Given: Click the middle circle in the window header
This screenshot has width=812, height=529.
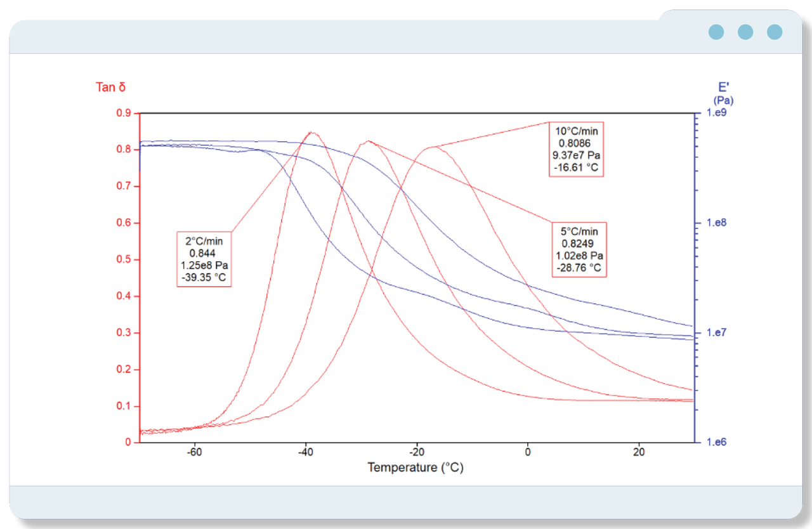Looking at the screenshot, I should point(745,32).
